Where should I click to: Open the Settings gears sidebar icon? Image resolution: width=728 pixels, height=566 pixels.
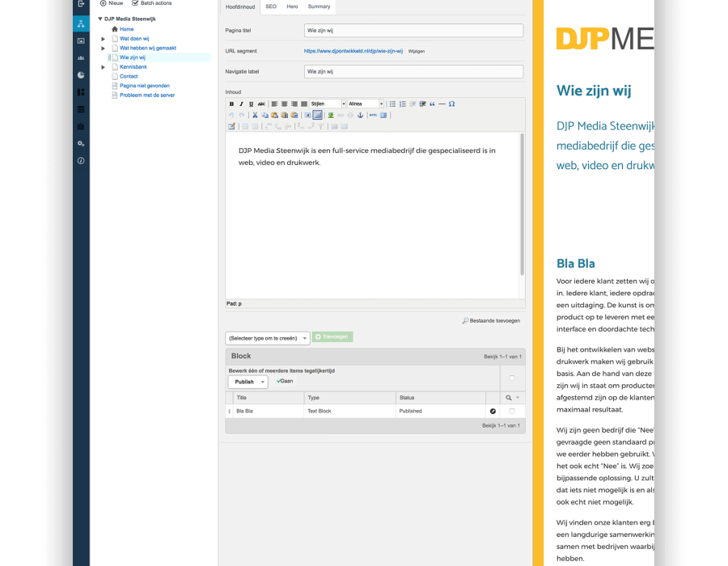(81, 144)
